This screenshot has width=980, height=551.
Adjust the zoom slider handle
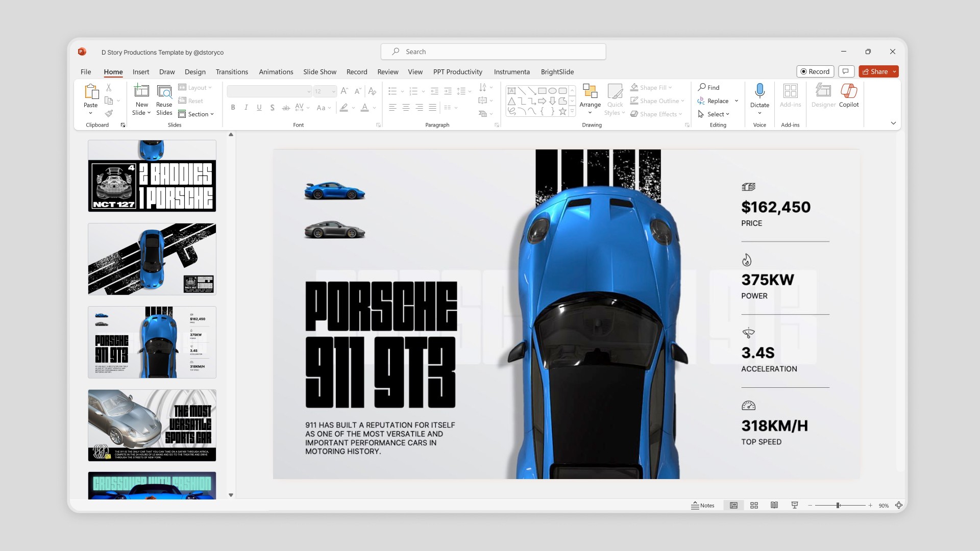tap(838, 505)
